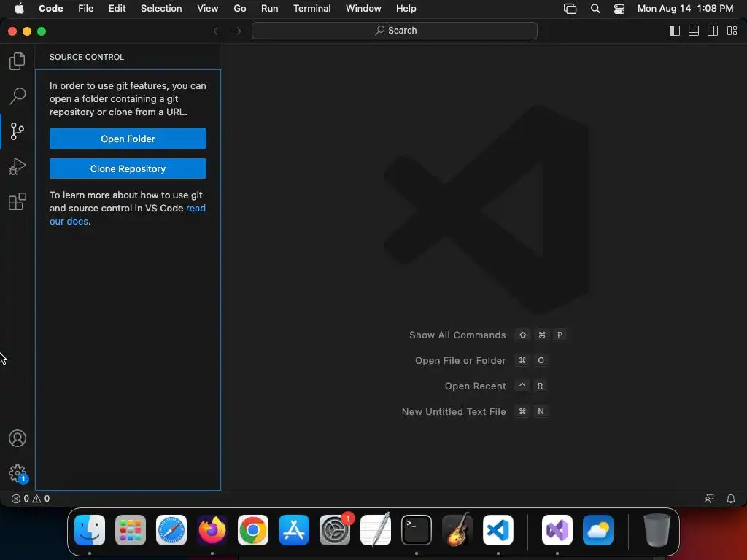Open the Manage gear icon

click(x=18, y=473)
